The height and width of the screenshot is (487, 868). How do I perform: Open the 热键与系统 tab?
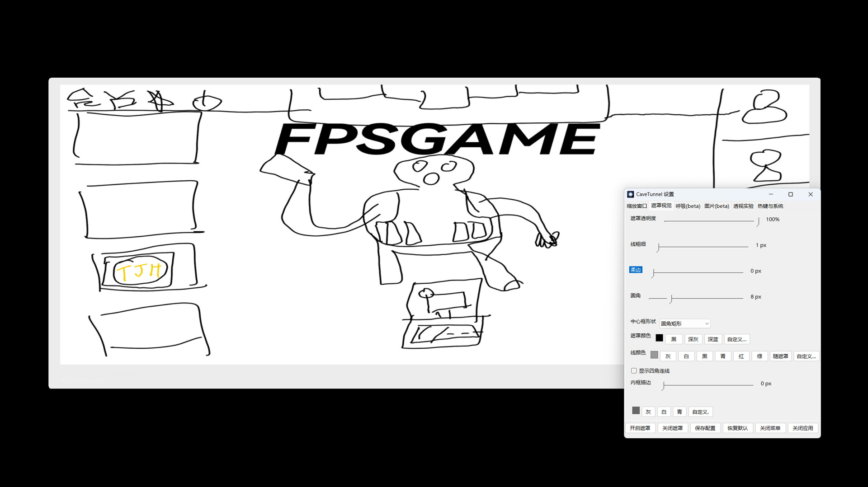point(770,206)
